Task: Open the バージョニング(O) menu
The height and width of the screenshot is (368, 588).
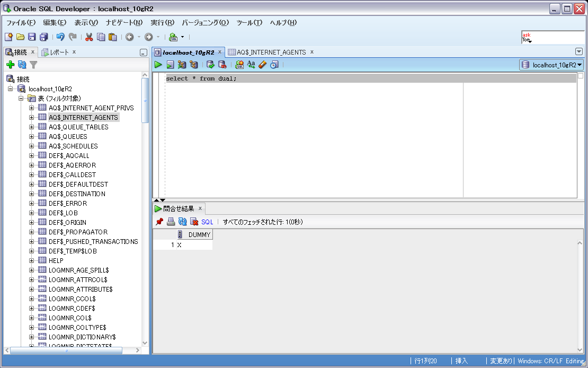Action: [x=205, y=22]
